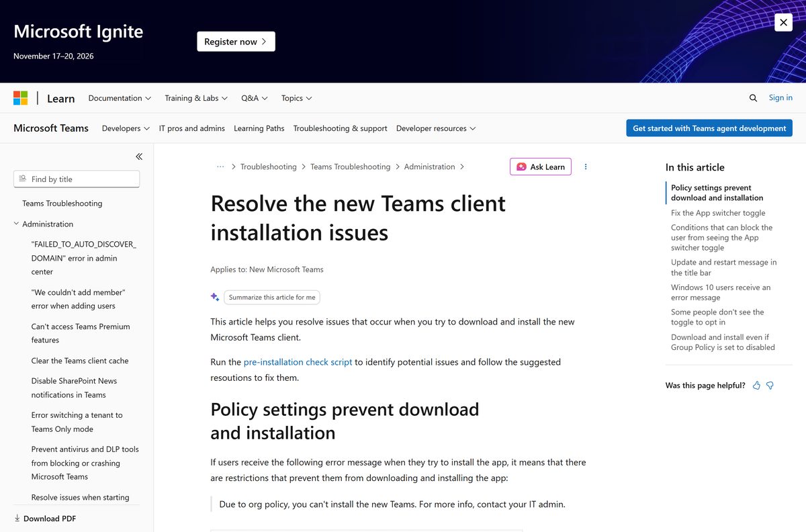This screenshot has height=532, width=806.
Task: Click the Teams Troubleshooting breadcrumb
Action: point(350,167)
